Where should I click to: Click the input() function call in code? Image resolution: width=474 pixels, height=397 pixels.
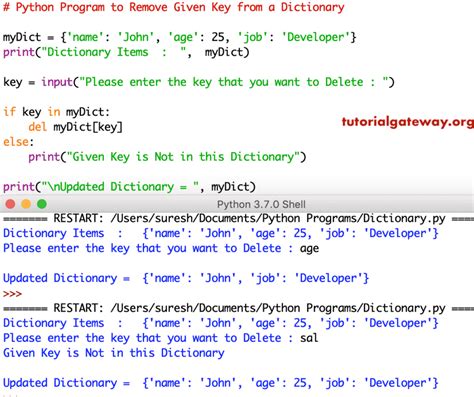[218, 82]
